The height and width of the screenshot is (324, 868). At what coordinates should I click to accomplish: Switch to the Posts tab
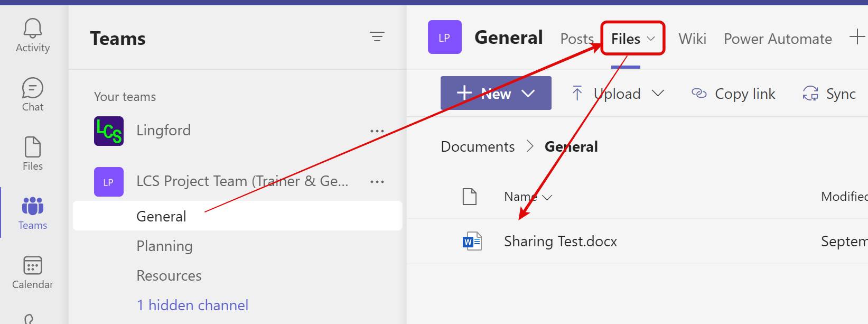tap(577, 39)
